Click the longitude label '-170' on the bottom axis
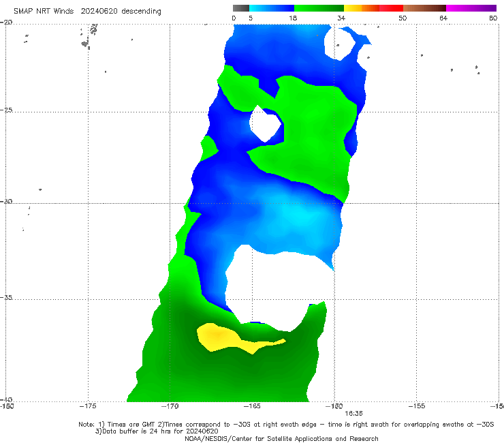The height and width of the screenshot is (443, 504). pyautogui.click(x=170, y=406)
